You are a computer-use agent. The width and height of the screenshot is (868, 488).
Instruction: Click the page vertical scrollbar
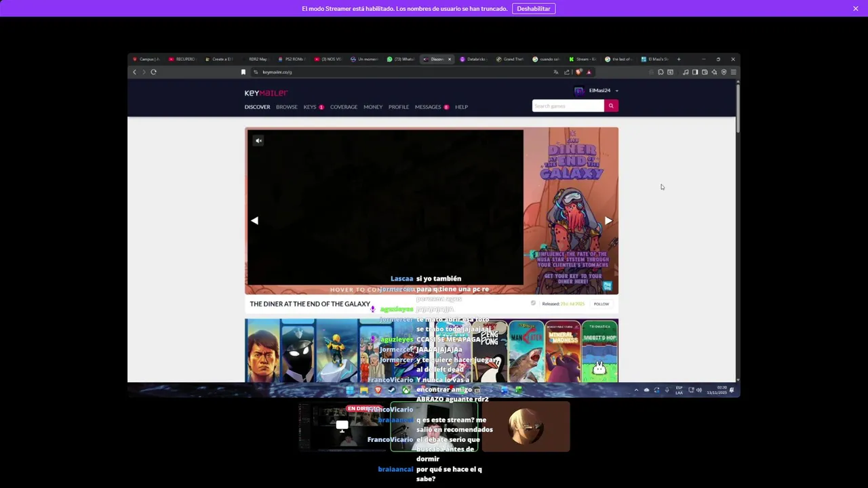click(x=738, y=108)
